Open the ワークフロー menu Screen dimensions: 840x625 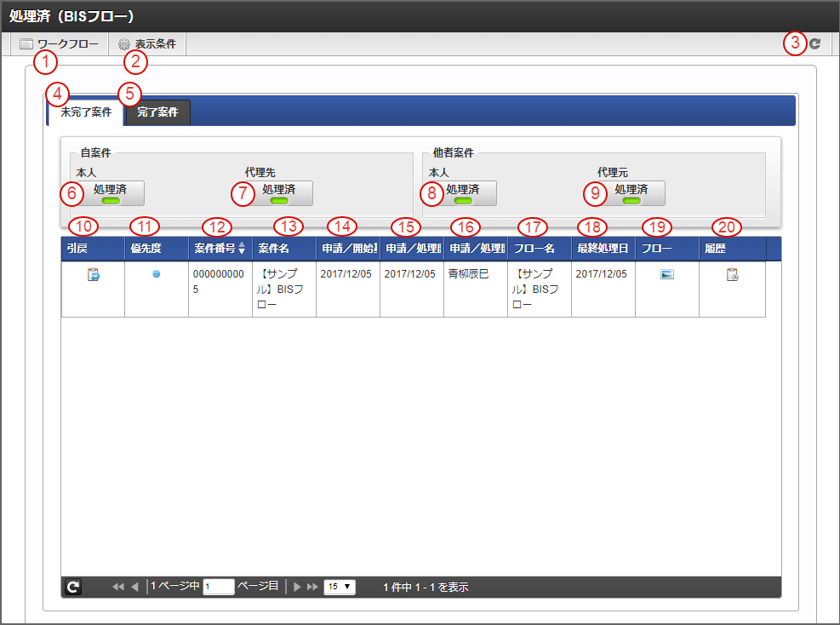click(x=60, y=44)
